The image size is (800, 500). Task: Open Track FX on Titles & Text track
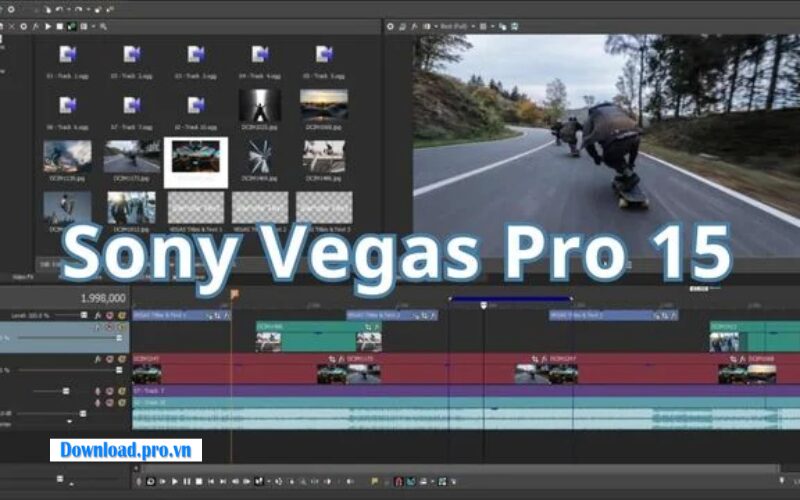(97, 315)
